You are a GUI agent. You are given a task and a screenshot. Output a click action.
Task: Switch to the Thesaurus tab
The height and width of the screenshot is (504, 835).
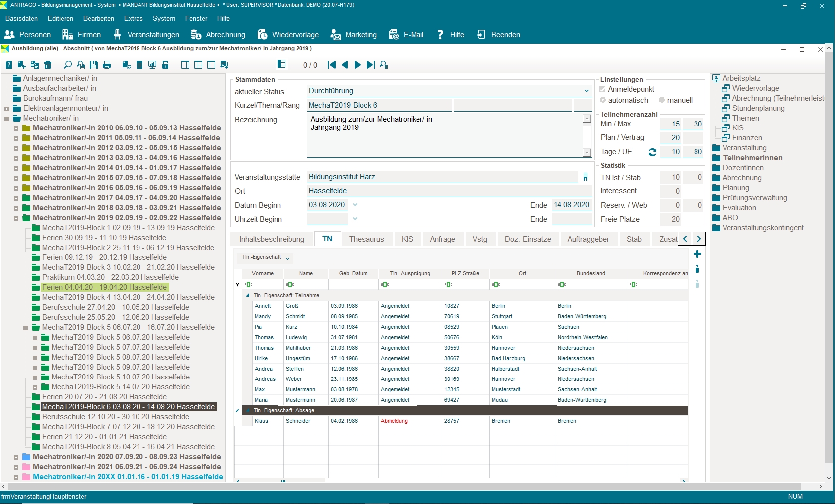(x=366, y=239)
